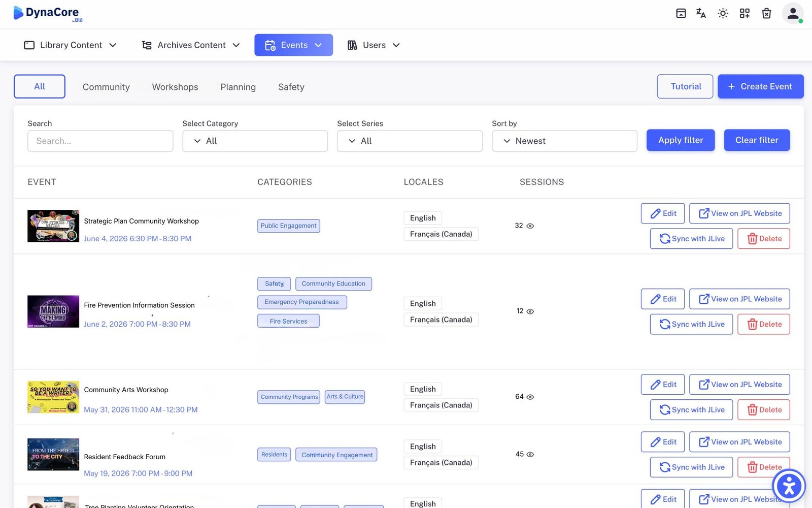This screenshot has width=812, height=508.
Task: Open the user profile avatar
Action: coord(793,14)
